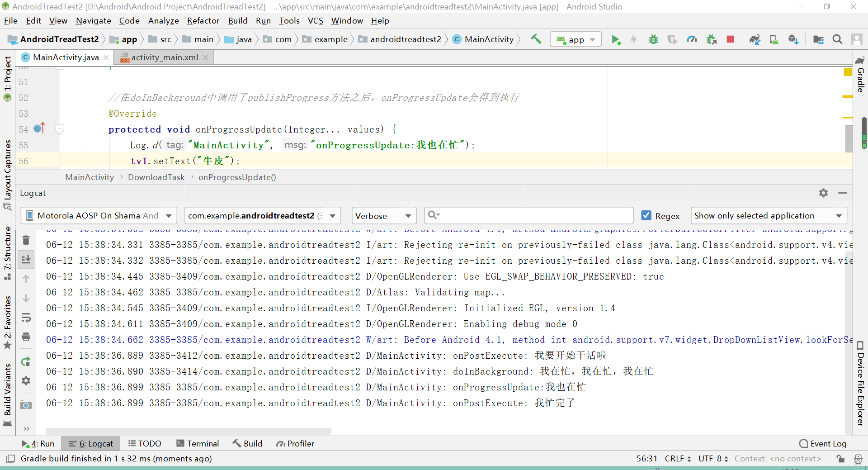This screenshot has height=470, width=868.
Task: Click the Logcat horizontal scrollbar
Action: pyautogui.click(x=189, y=431)
